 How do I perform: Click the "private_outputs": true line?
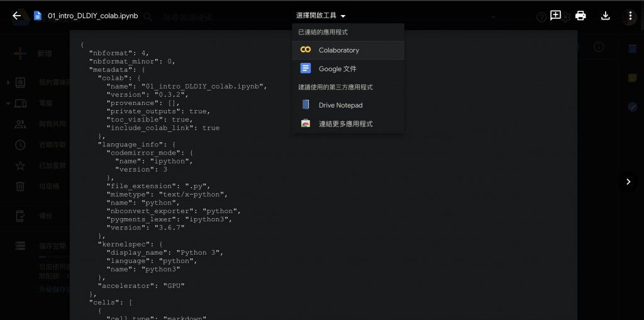158,111
